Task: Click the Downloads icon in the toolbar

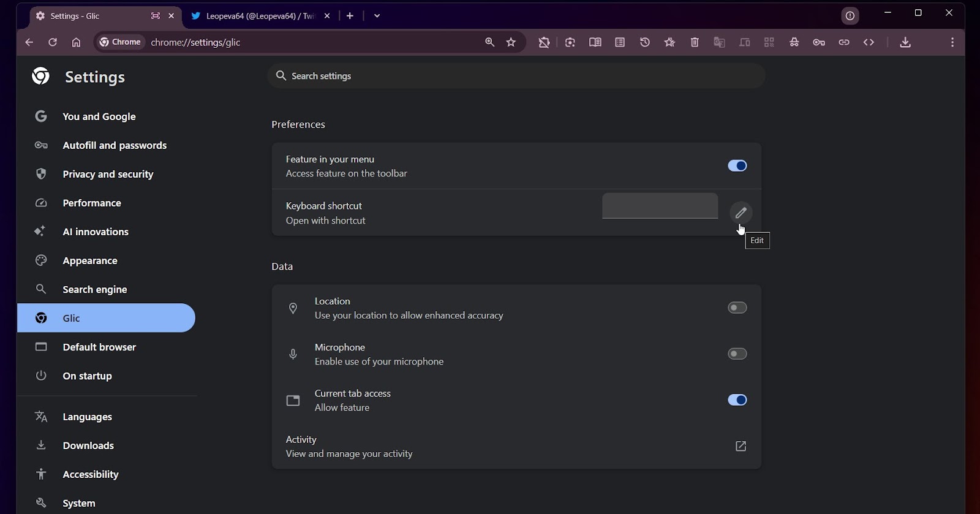Action: [x=905, y=42]
